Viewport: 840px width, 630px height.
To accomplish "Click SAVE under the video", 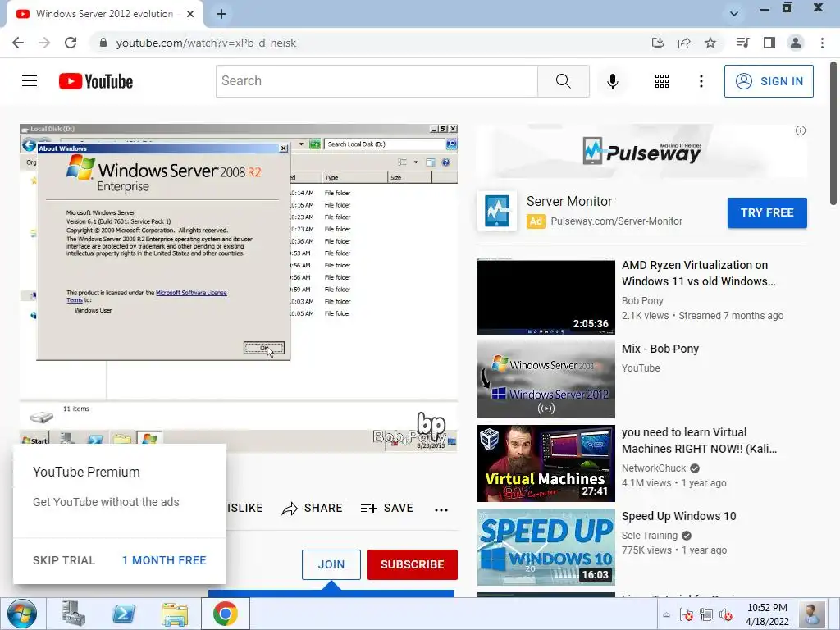I will [387, 508].
